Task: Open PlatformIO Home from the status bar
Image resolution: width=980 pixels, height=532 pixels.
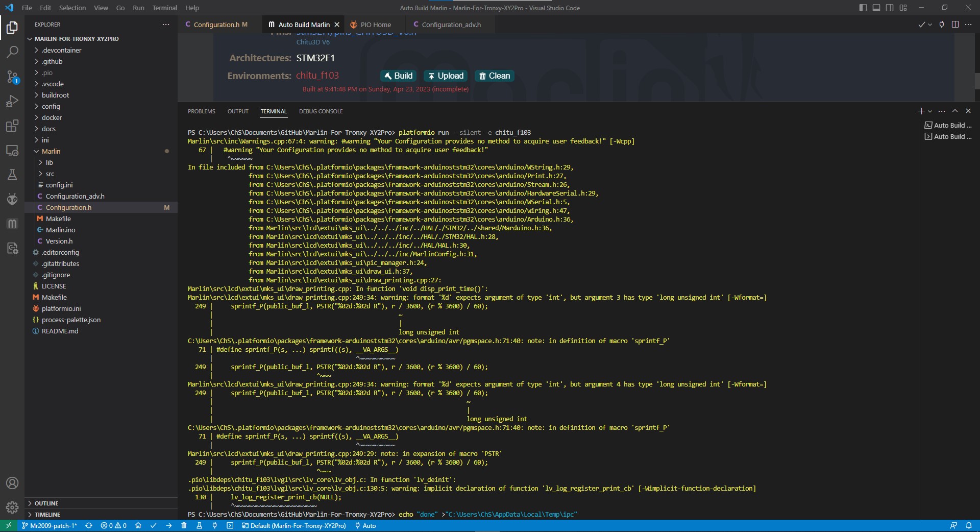Action: pos(138,526)
